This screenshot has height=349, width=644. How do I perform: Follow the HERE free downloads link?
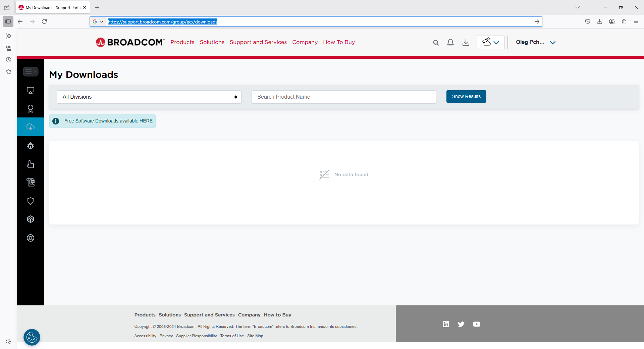tap(146, 121)
